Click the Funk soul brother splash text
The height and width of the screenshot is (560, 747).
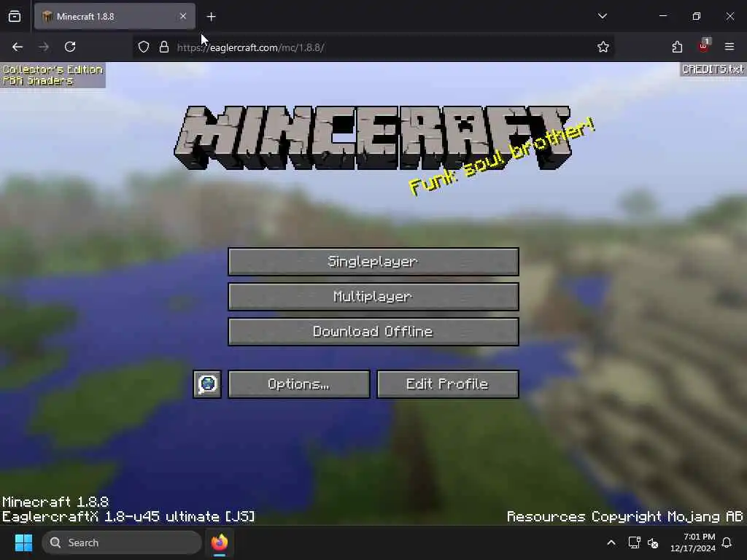click(x=502, y=157)
